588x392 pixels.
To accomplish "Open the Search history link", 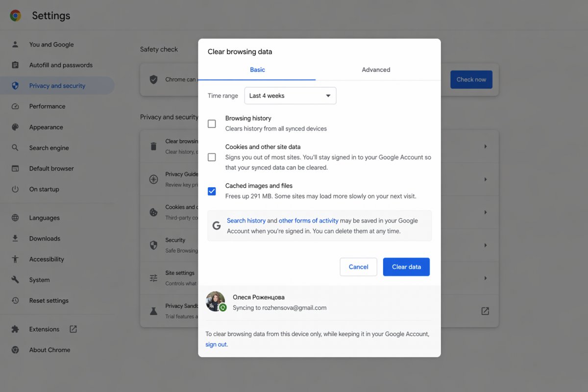I will click(x=246, y=221).
